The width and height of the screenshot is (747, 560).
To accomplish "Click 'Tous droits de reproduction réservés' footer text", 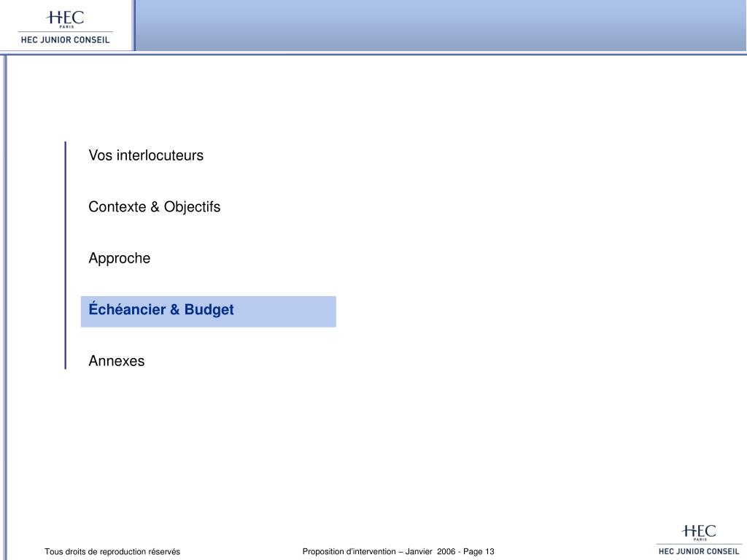I will click(x=112, y=551).
